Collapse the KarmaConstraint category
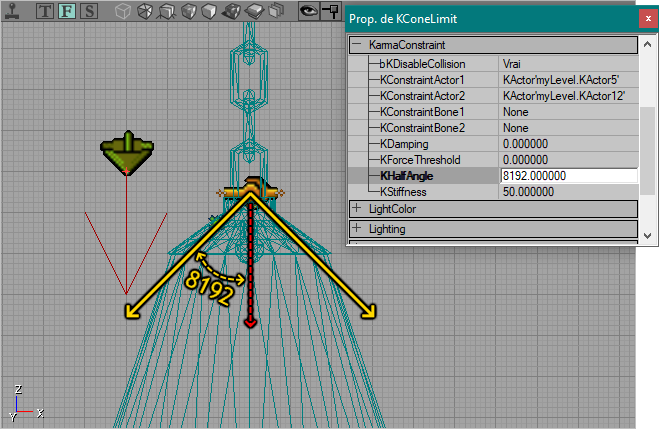 [357, 44]
